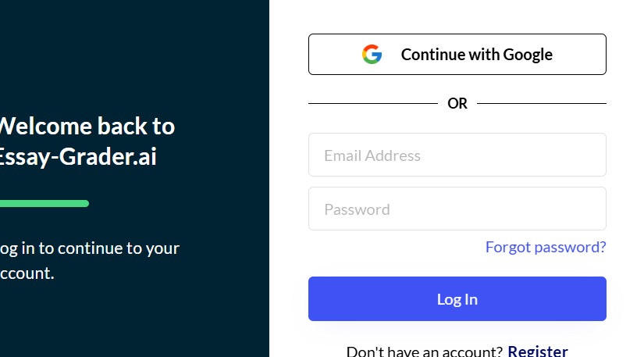Screen dimensions: 644x357
Task: Select the OR divider label
Action: tap(457, 103)
